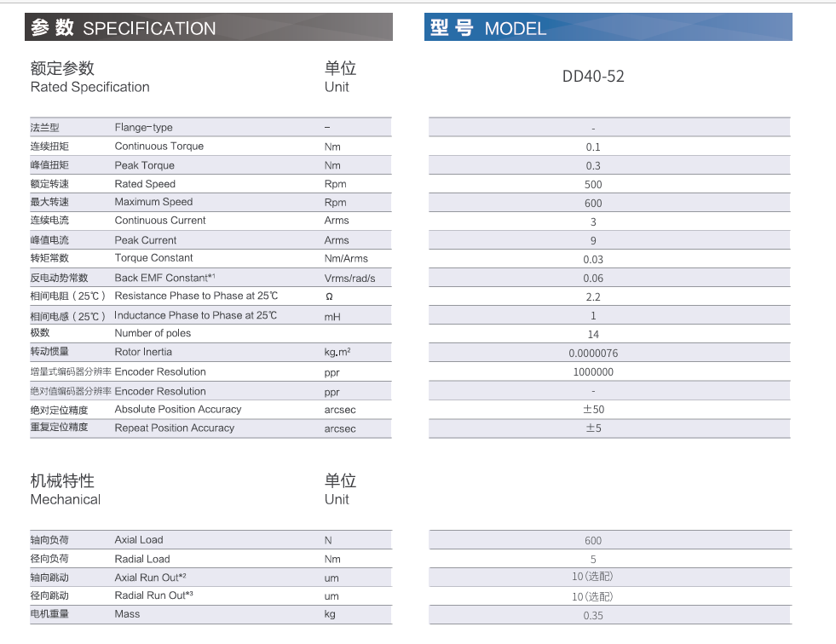Click the Rated Specification heading
Viewport: 836px width, 644px height.
pos(90,87)
